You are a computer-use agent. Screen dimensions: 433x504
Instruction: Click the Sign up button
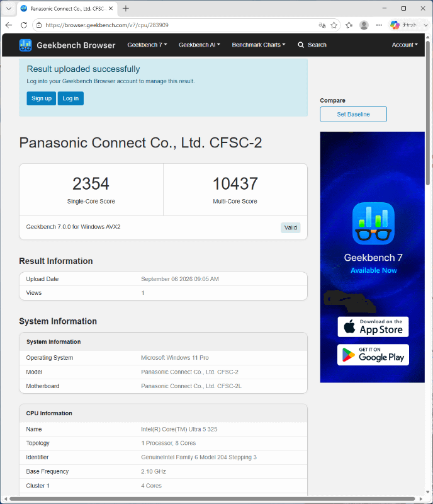42,98
